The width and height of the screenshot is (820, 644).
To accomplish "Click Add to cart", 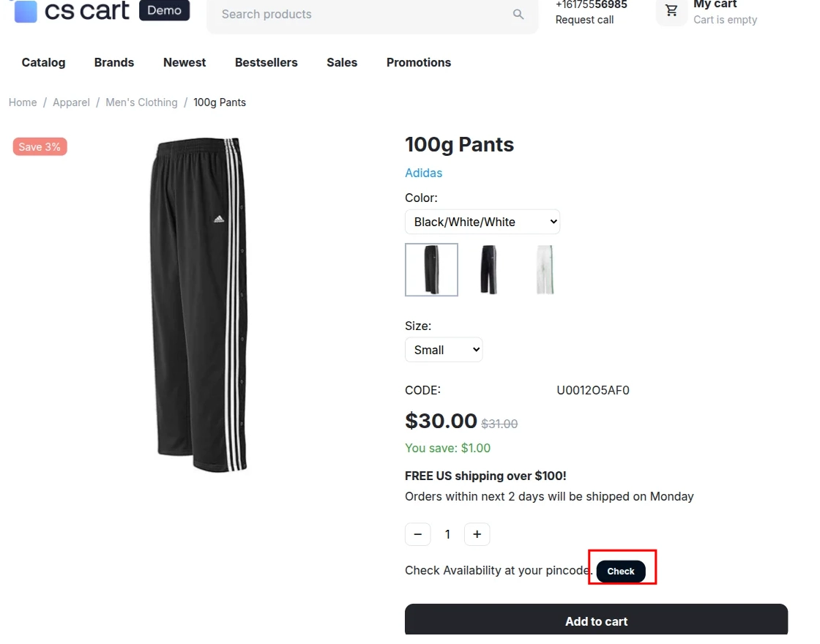I will pos(596,621).
